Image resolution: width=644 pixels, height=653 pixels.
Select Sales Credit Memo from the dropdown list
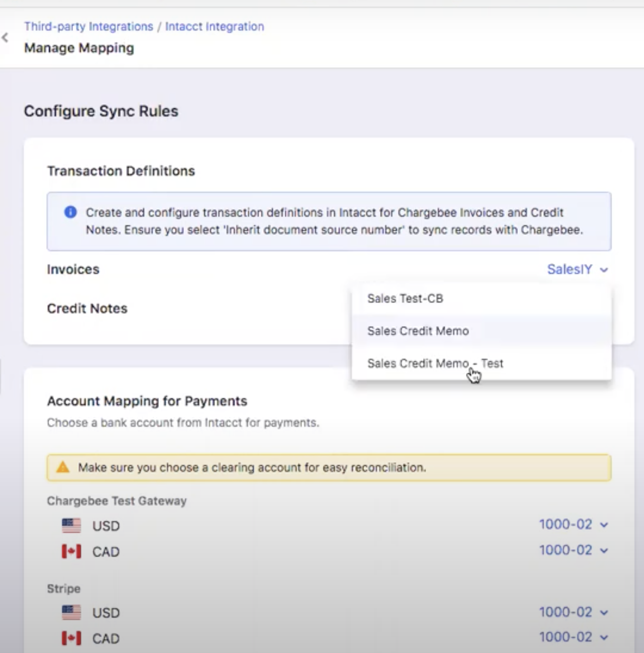[x=418, y=331]
